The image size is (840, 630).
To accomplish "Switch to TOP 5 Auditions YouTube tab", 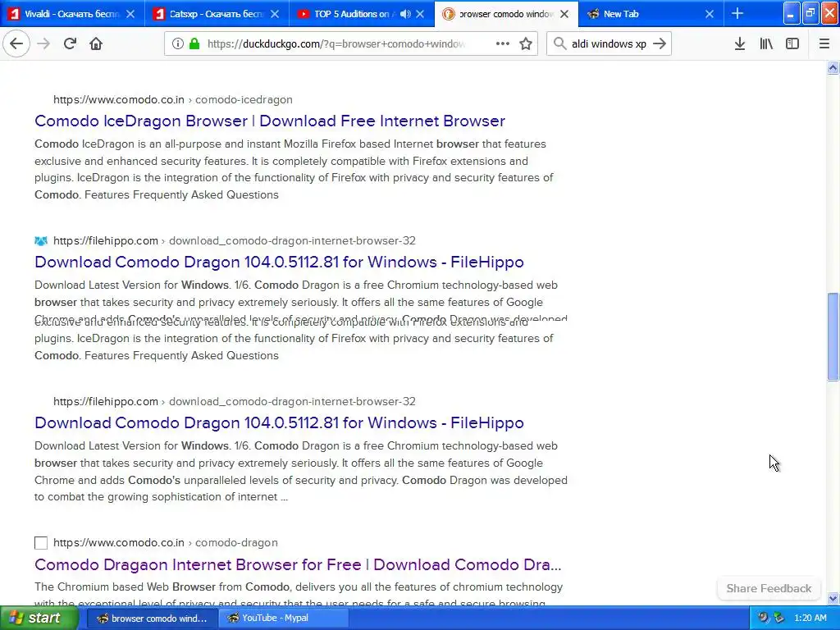I will (362, 14).
